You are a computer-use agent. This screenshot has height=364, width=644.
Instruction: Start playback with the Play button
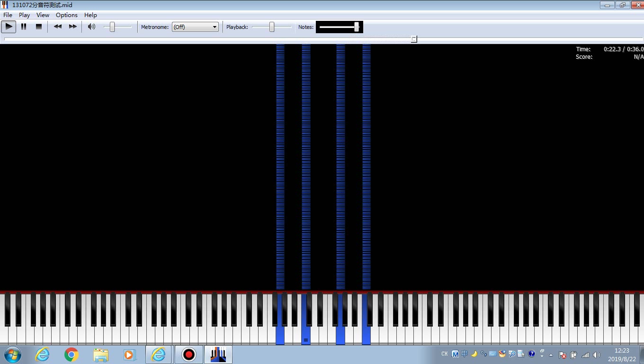tap(9, 27)
